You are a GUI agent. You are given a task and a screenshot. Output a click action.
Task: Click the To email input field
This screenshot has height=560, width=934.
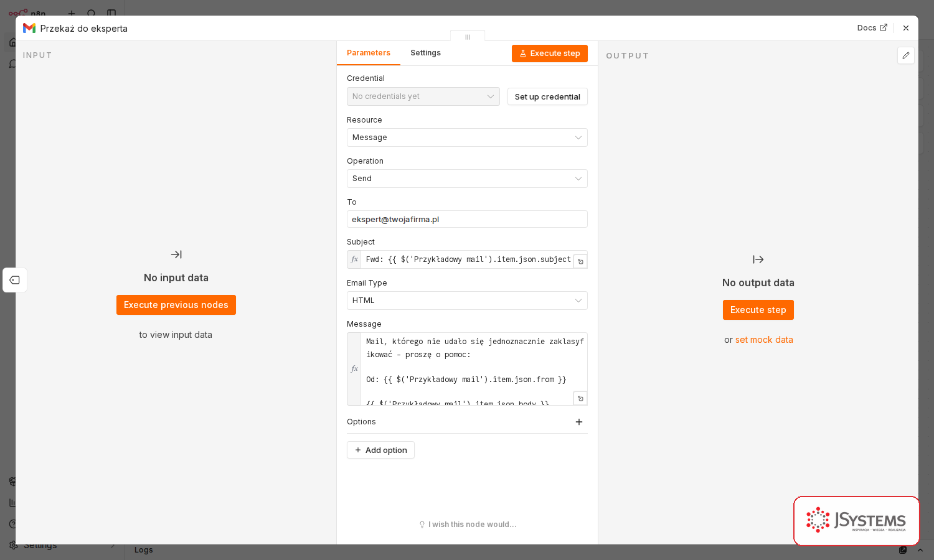click(x=467, y=219)
